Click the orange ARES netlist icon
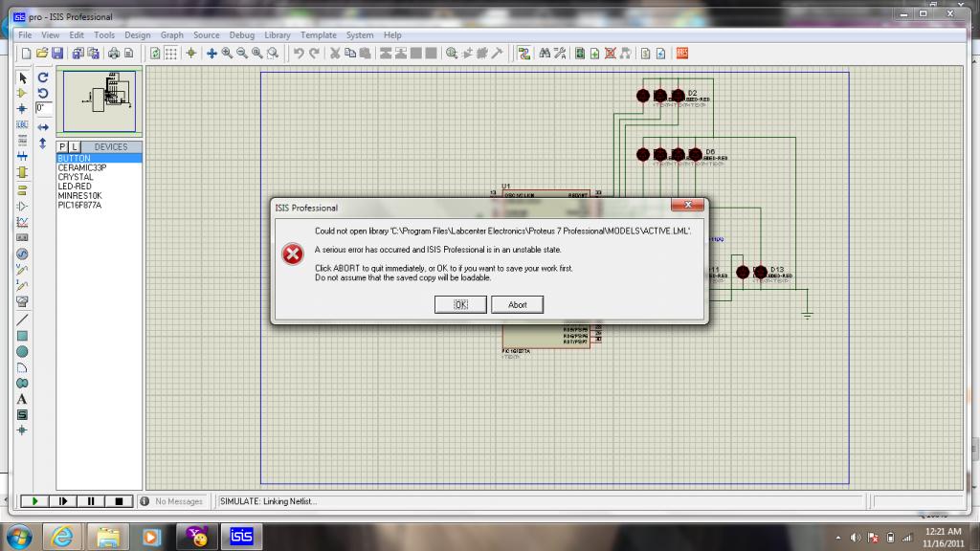The image size is (980, 551). click(681, 54)
